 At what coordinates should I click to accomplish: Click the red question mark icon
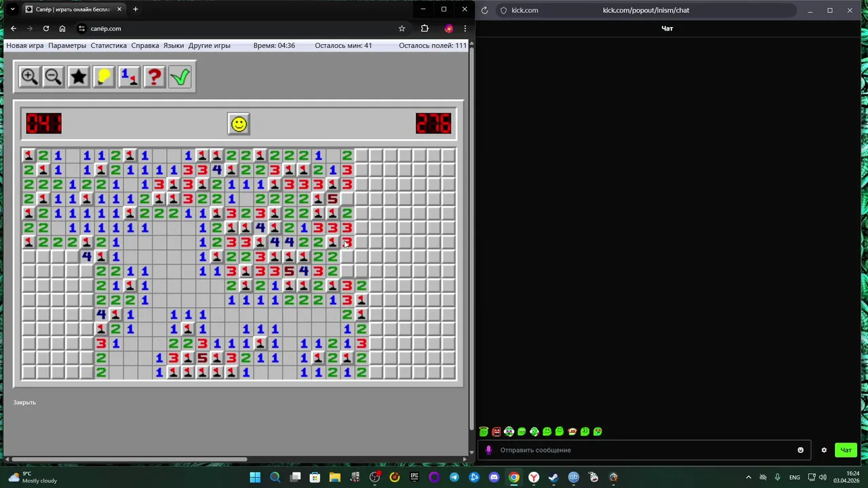click(154, 77)
